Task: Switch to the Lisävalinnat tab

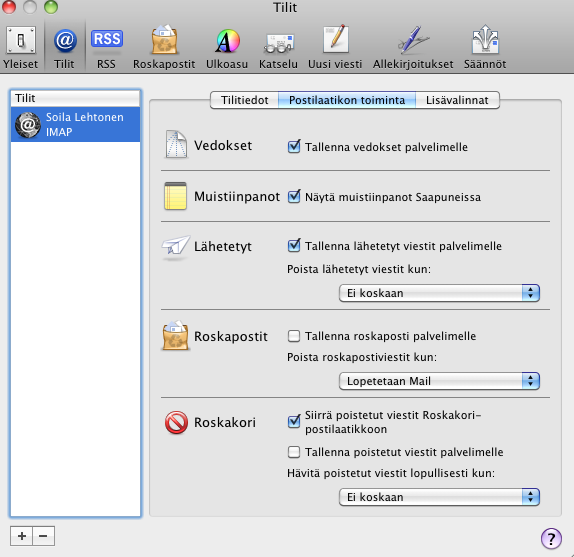Action: [457, 100]
